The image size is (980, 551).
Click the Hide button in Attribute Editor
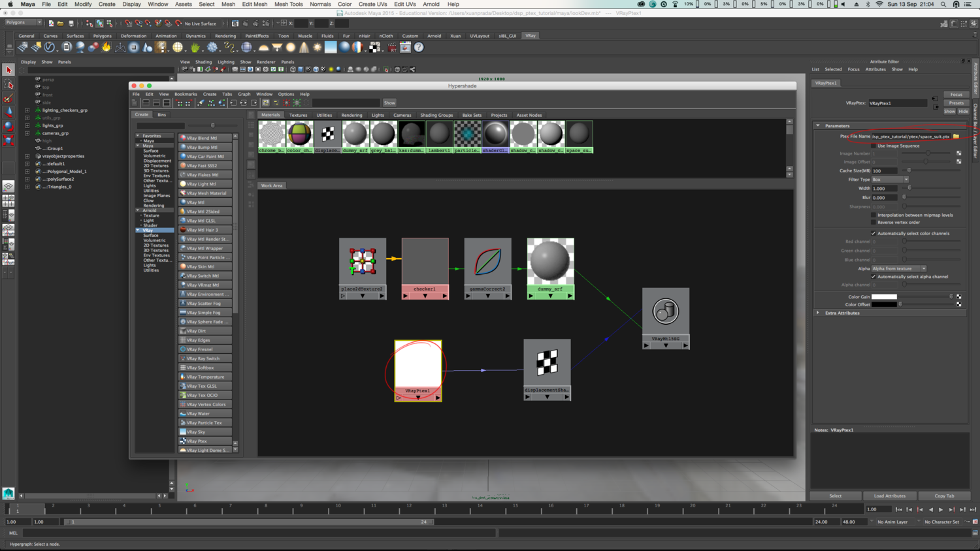[964, 111]
